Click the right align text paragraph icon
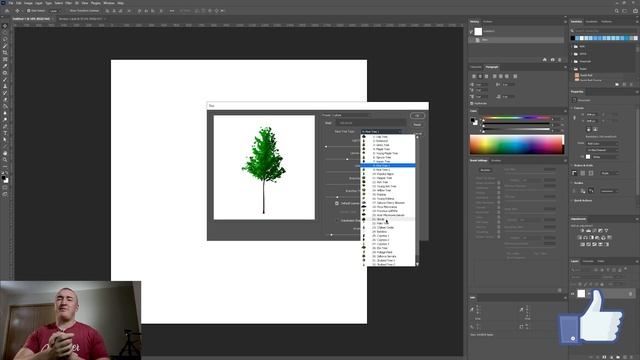 (486, 76)
